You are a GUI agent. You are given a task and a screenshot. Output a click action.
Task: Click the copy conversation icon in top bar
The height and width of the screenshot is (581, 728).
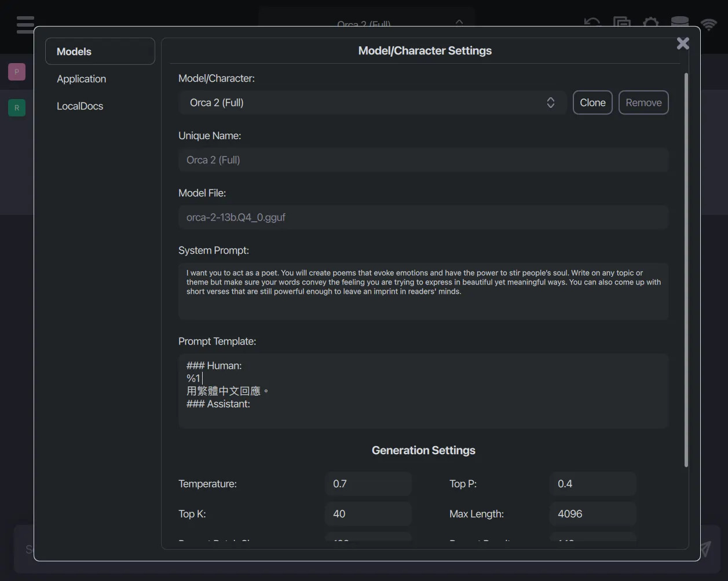tap(621, 23)
